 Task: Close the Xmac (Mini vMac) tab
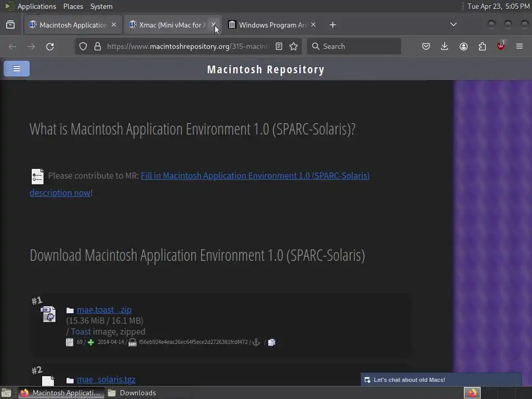pos(214,25)
